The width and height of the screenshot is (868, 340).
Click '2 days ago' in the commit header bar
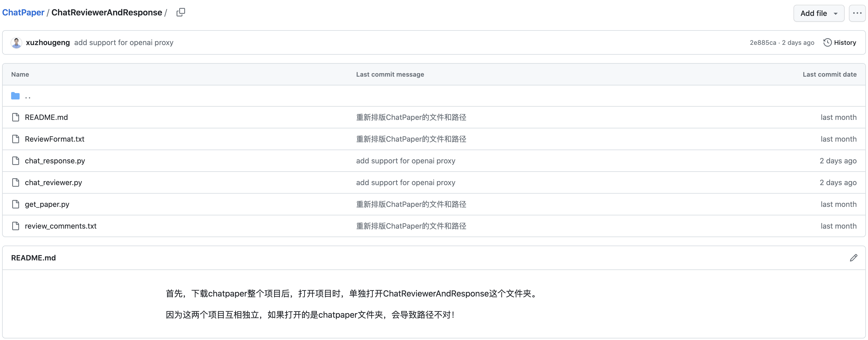coord(798,42)
